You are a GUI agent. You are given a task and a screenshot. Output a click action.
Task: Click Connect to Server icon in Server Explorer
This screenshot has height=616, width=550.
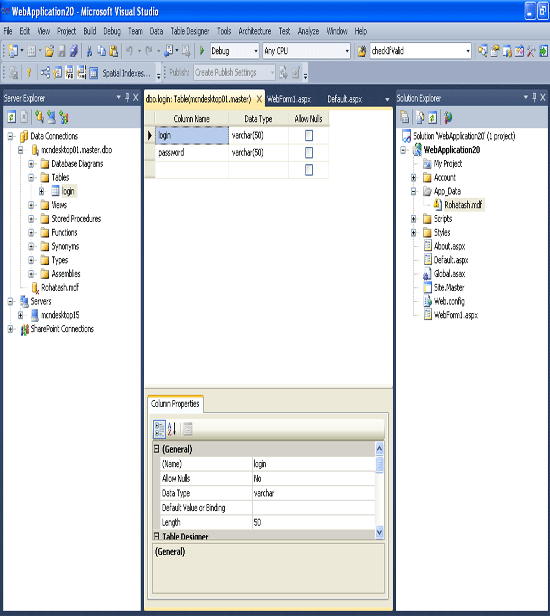pyautogui.click(x=51, y=117)
